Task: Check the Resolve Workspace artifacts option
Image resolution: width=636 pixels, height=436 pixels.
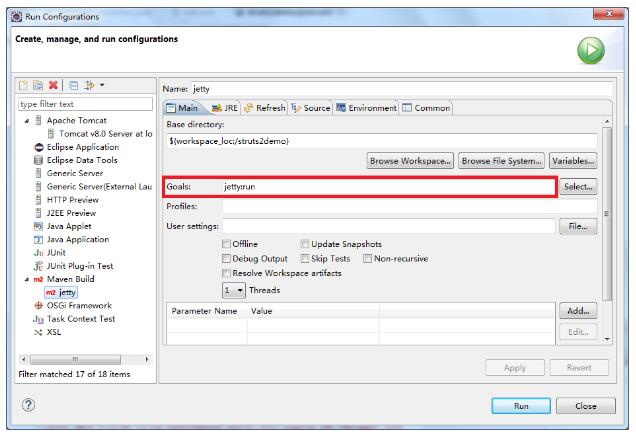Action: coord(226,272)
